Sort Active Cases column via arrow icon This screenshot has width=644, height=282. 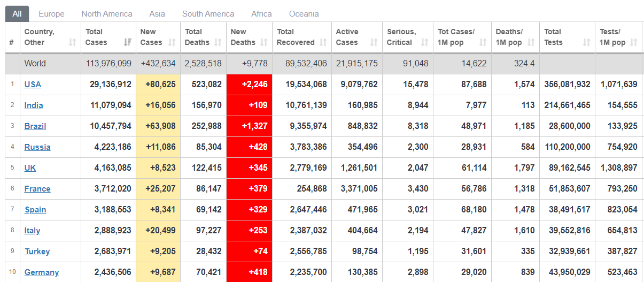(374, 42)
